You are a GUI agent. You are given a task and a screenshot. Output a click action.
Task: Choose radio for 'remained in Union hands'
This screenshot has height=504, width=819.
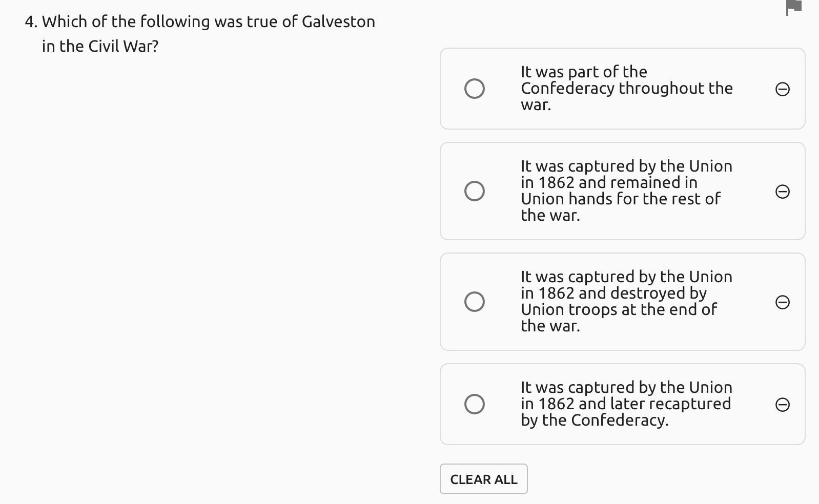(474, 191)
